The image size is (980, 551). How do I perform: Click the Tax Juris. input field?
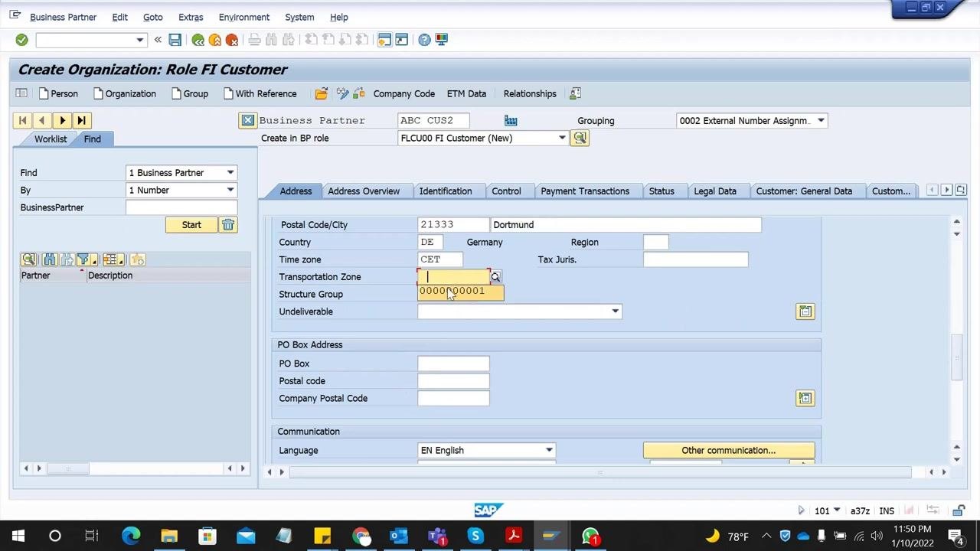[x=695, y=259]
